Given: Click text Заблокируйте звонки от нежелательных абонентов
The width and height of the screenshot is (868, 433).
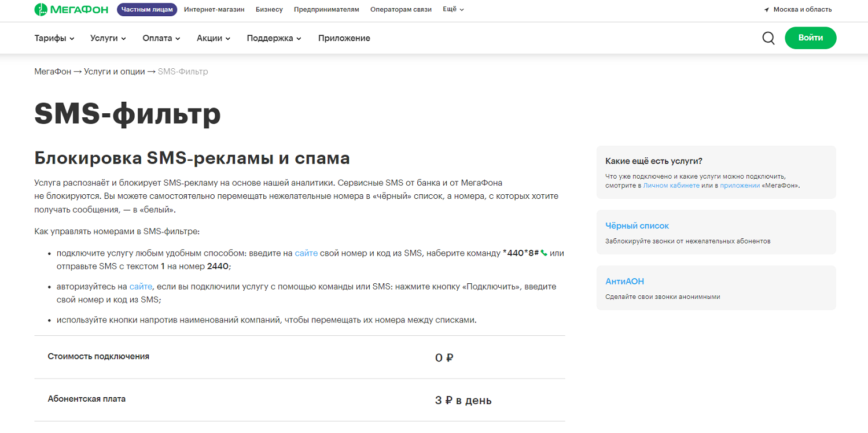Looking at the screenshot, I should [x=688, y=241].
